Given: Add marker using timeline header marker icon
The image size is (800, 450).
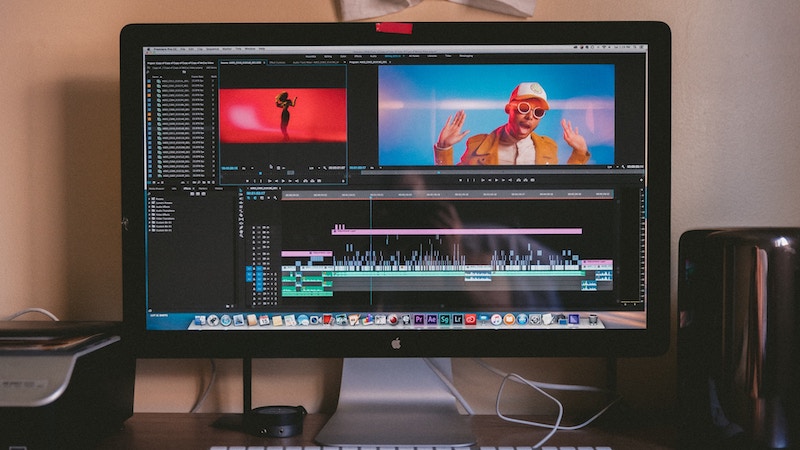Looking at the screenshot, I should tap(268, 198).
